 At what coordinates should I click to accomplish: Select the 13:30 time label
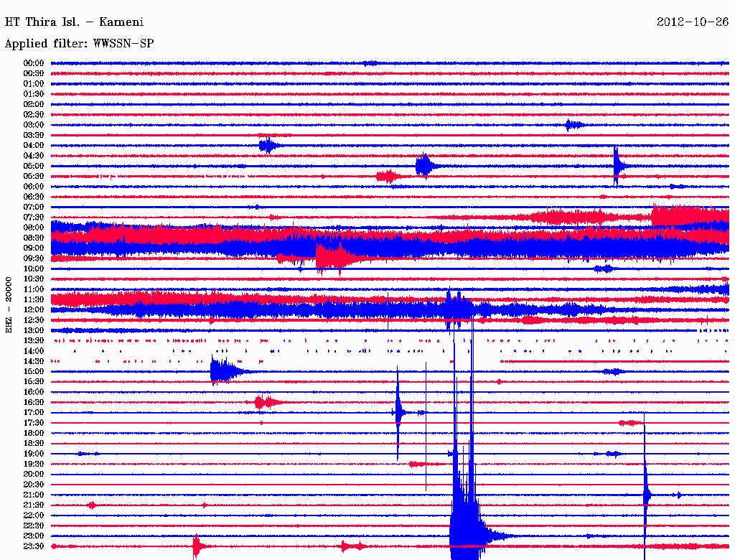point(34,341)
